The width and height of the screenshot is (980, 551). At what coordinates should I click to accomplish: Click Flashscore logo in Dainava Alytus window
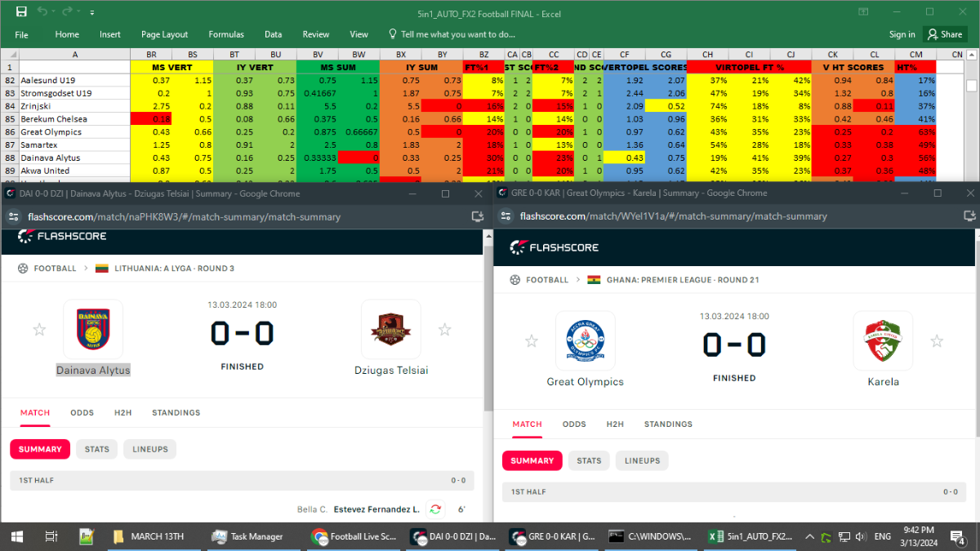[x=62, y=236]
